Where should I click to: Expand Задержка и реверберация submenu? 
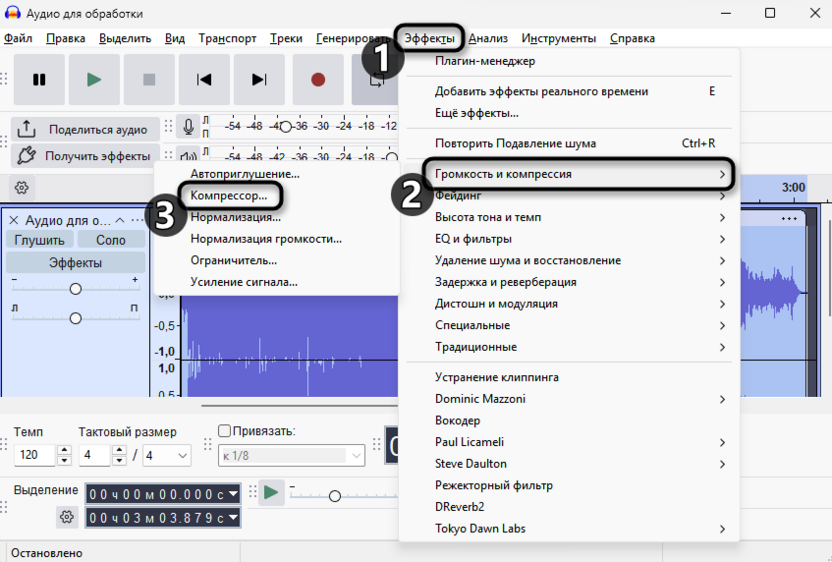pos(569,282)
